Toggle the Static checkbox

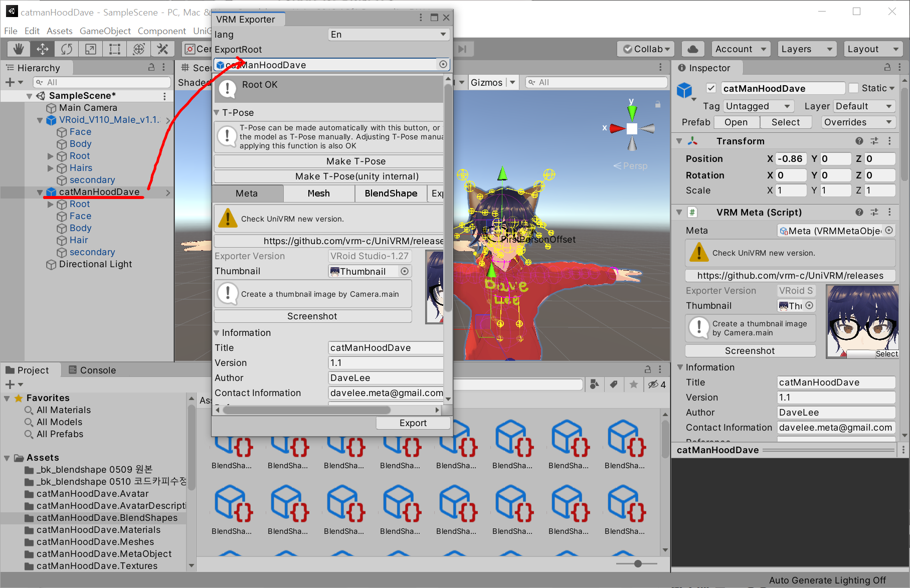coord(853,88)
